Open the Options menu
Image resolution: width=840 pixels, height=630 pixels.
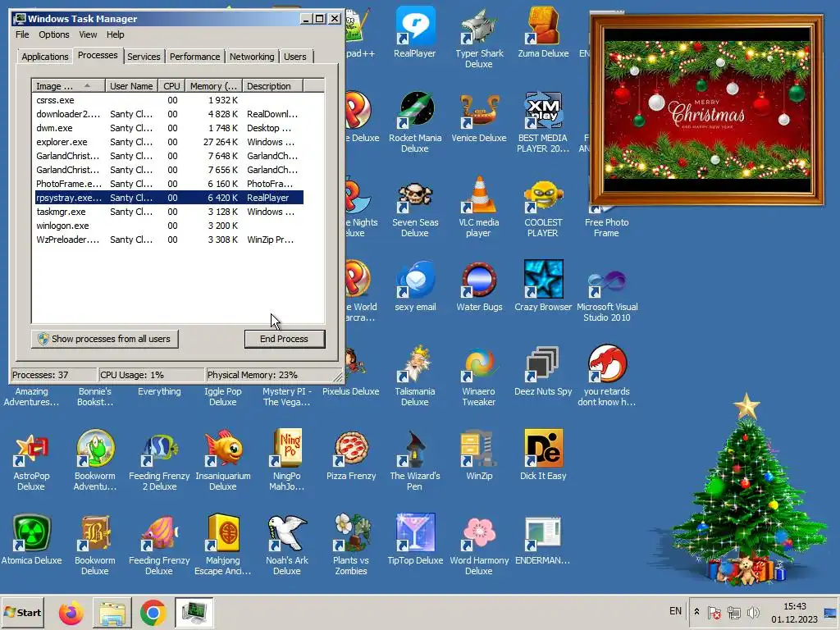click(53, 34)
